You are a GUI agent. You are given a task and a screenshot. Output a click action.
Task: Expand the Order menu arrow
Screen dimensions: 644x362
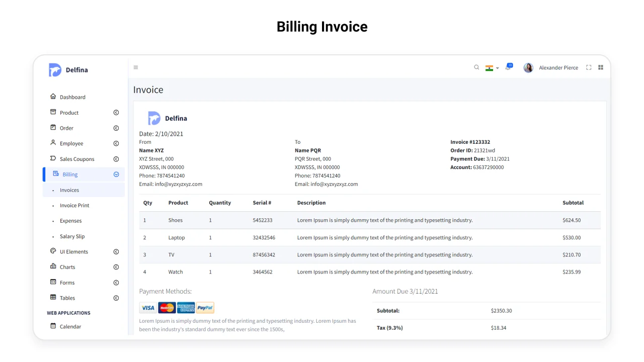point(116,128)
